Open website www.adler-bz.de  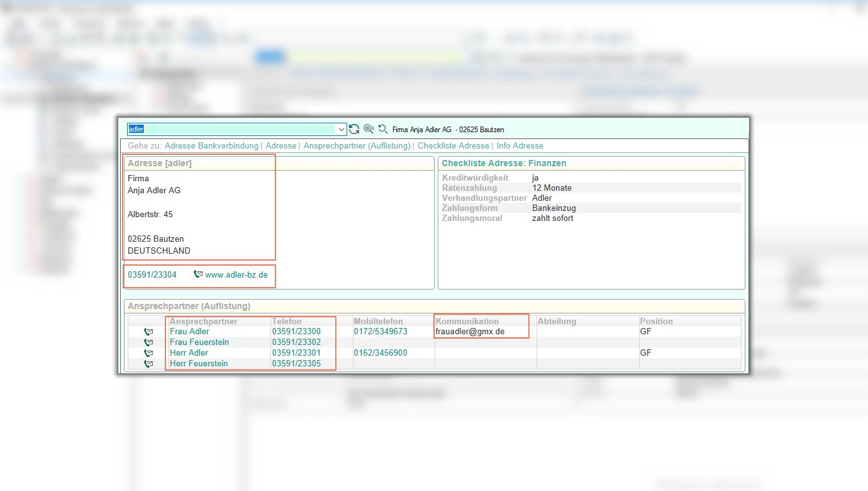click(x=236, y=274)
